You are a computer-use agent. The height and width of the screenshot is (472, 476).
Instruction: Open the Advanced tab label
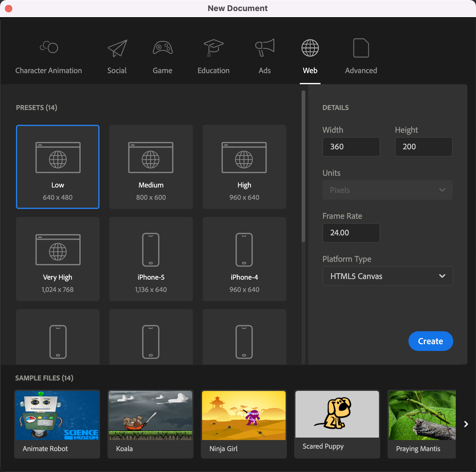tap(361, 71)
